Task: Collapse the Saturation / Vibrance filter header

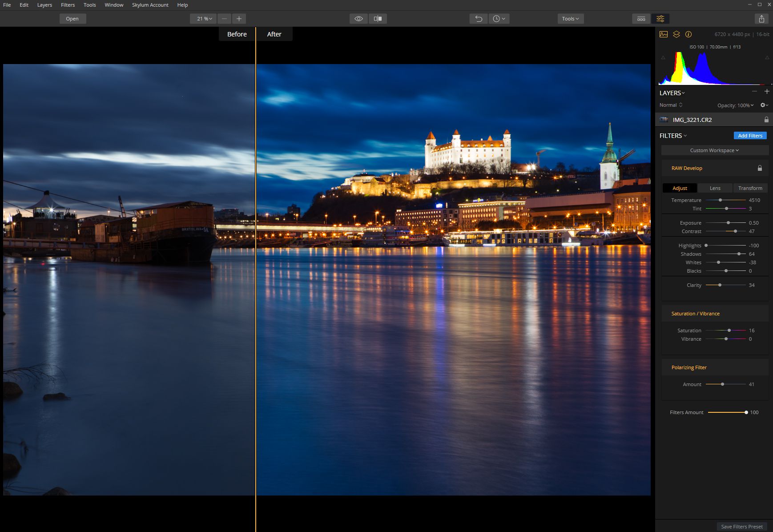Action: tap(695, 314)
